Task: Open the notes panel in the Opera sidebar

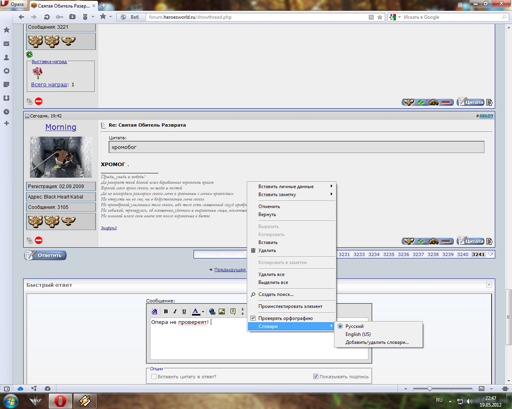Action: coord(6,85)
